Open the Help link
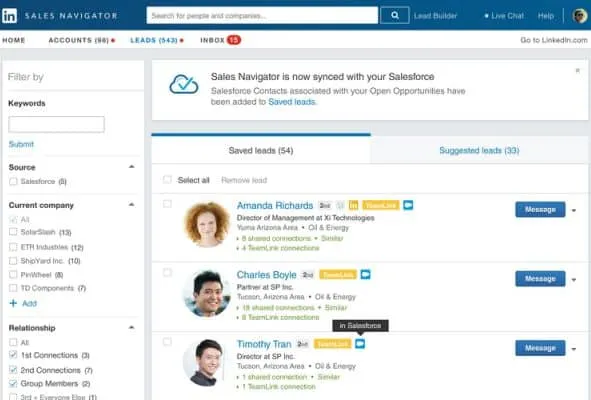 546,16
